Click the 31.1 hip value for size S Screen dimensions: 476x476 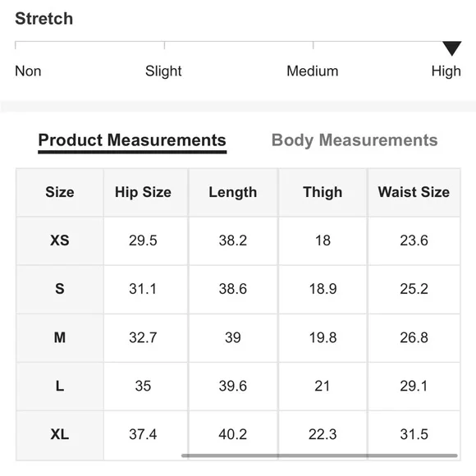click(x=143, y=289)
